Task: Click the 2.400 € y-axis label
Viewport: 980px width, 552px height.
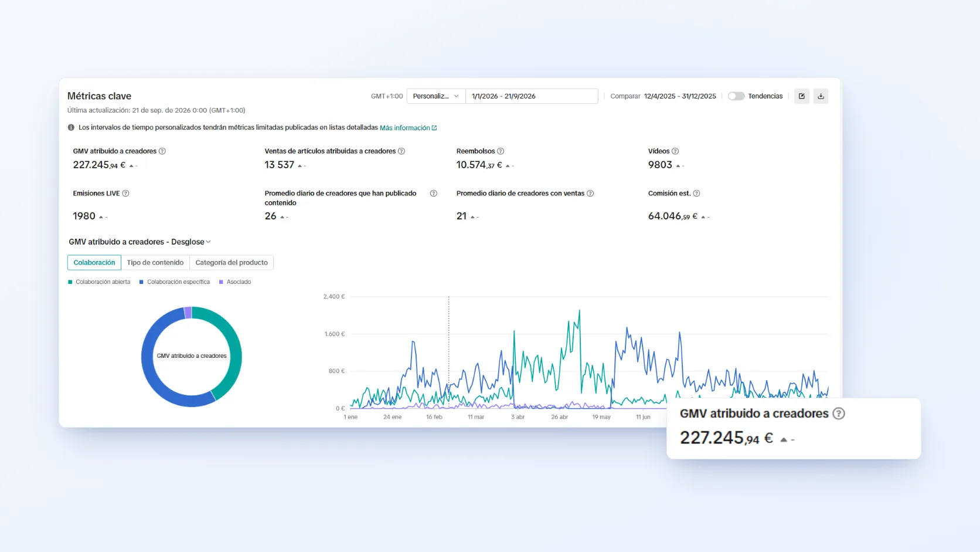Action: (x=334, y=297)
